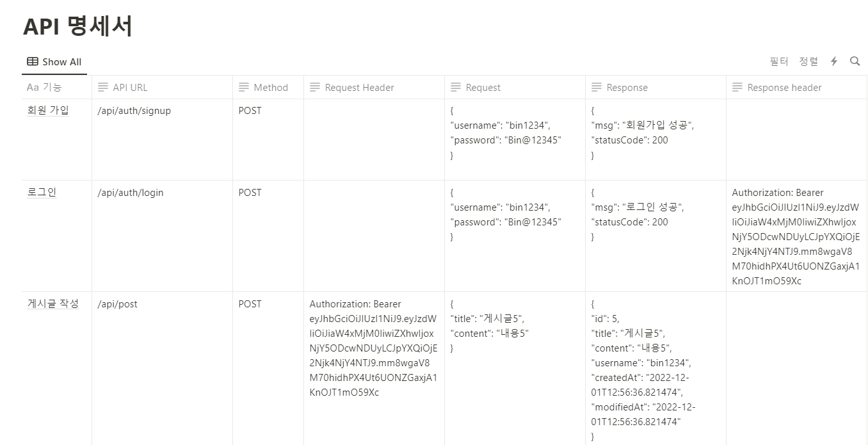
Task: Click the Response column text icon
Action: (x=597, y=87)
